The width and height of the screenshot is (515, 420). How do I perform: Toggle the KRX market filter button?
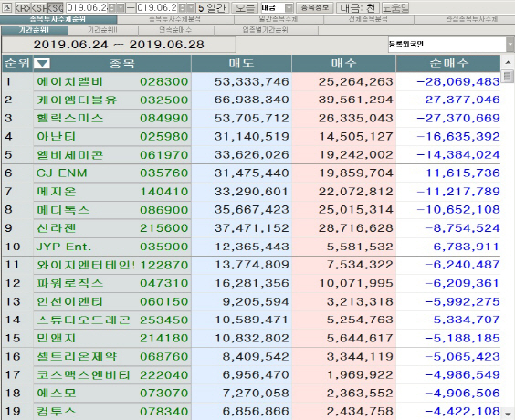pos(23,8)
